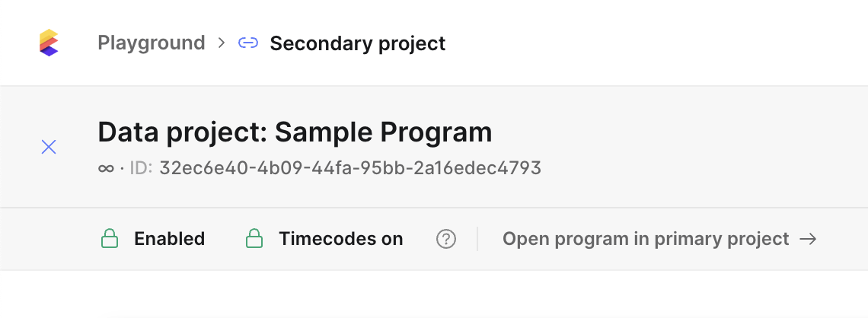Toggle the Timecodes on setting

tap(341, 239)
